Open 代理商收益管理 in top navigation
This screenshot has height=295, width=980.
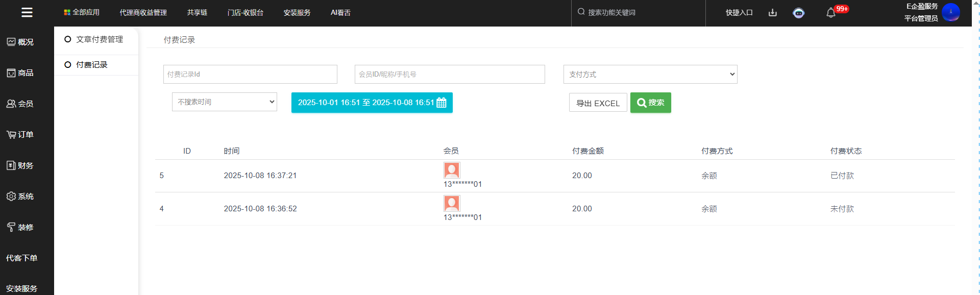pyautogui.click(x=143, y=13)
